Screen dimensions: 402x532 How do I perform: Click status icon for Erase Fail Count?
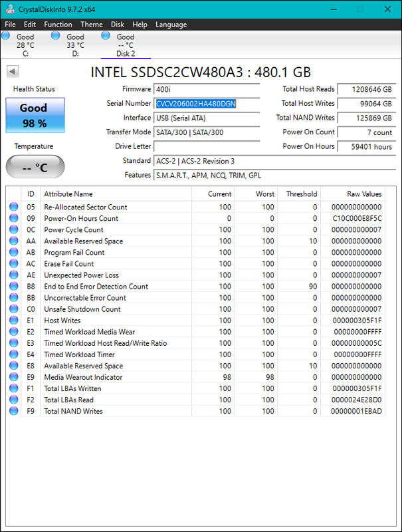coord(14,263)
